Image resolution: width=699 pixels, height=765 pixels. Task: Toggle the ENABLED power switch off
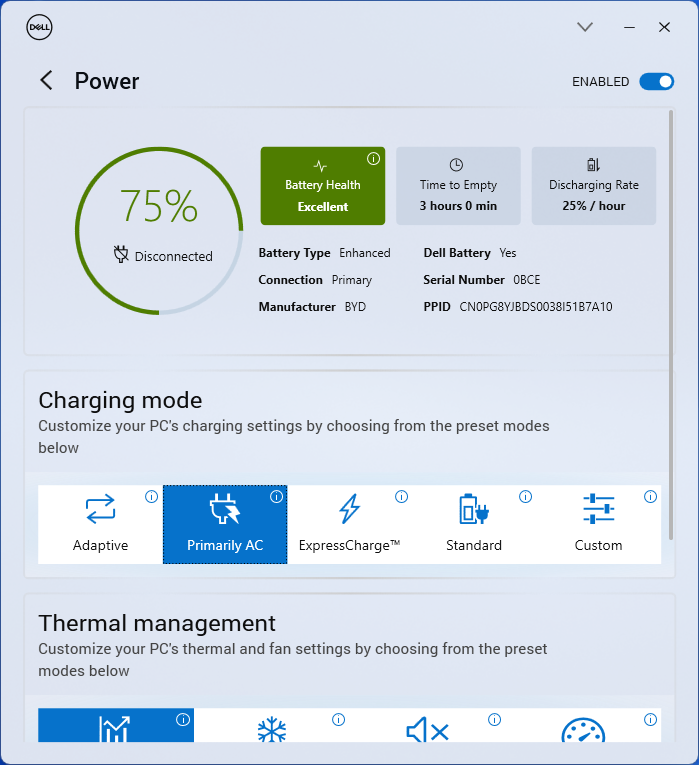657,81
